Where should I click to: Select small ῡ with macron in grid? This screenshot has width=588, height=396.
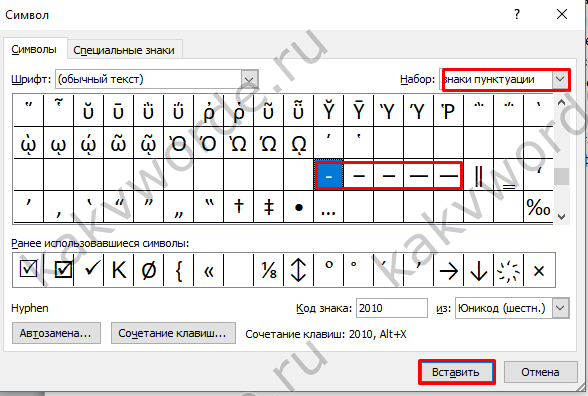point(118,111)
